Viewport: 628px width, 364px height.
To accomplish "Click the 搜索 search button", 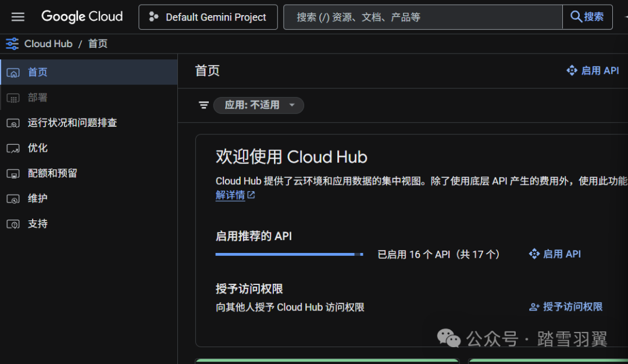I will click(x=587, y=17).
